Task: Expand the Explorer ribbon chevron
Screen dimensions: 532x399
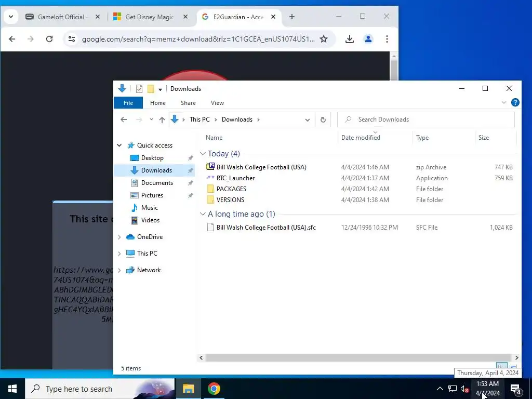Action: click(504, 102)
